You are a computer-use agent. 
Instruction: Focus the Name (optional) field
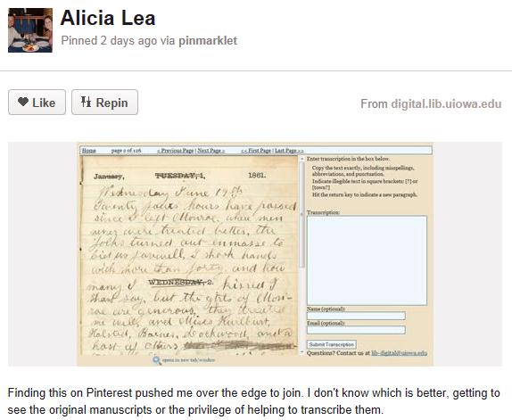[356, 316]
